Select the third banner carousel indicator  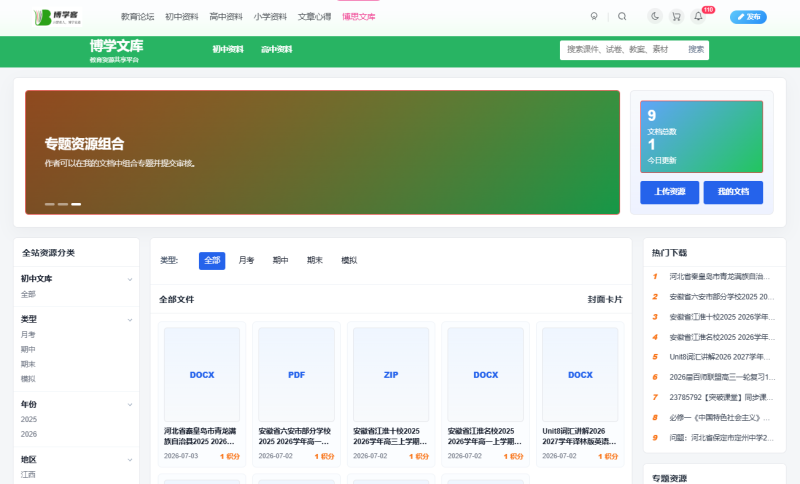[76, 204]
